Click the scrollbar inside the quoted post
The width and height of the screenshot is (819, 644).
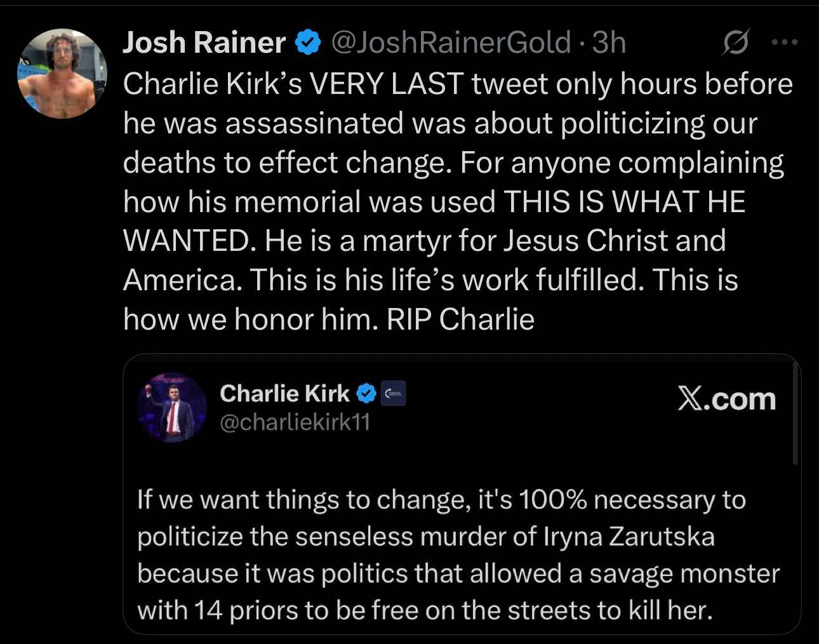coord(796,419)
